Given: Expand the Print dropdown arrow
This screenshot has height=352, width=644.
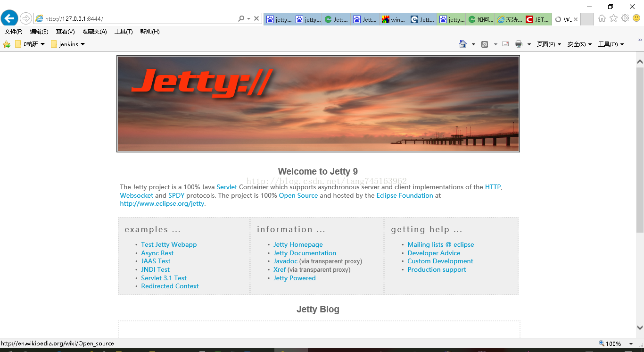Looking at the screenshot, I should [x=529, y=44].
